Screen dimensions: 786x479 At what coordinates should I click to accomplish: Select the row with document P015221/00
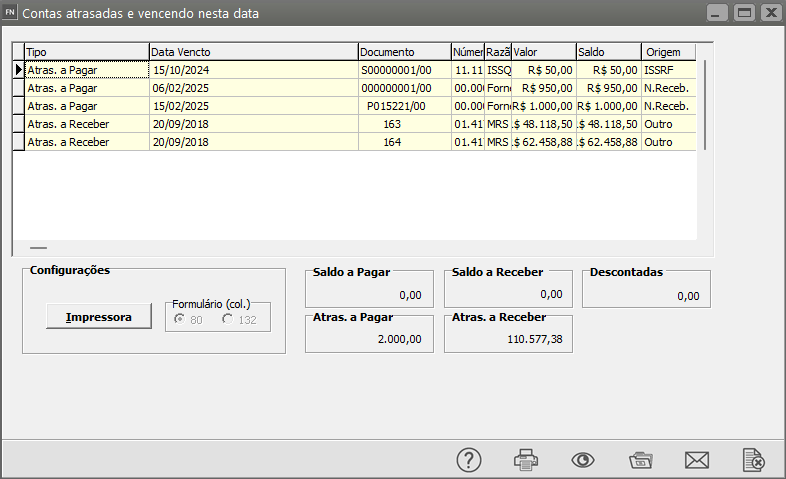point(396,106)
